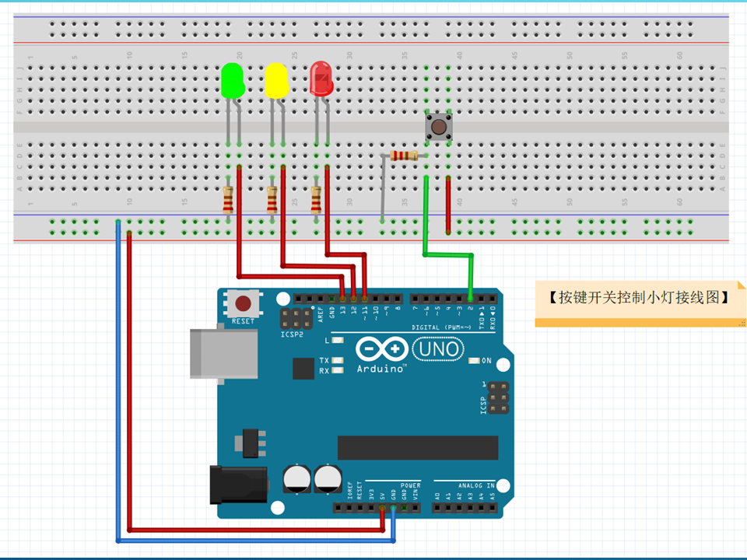This screenshot has width=747, height=560.
Task: Click the POWER label on the board
Action: (411, 485)
